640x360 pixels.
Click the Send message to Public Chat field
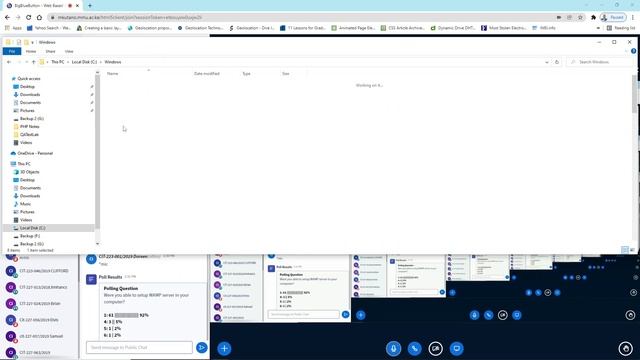click(x=139, y=347)
